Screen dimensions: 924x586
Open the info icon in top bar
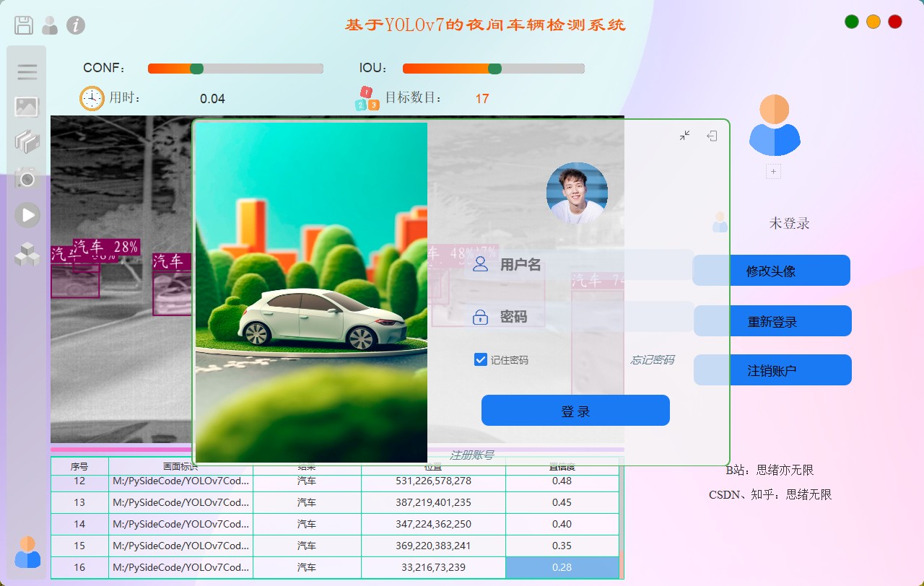click(x=76, y=25)
